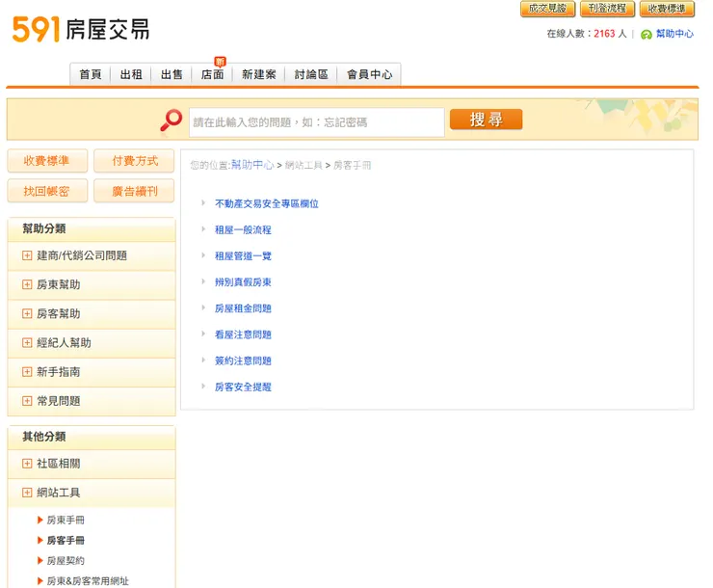
Task: Click 網站工具 in the breadcrumb
Action: point(304,166)
